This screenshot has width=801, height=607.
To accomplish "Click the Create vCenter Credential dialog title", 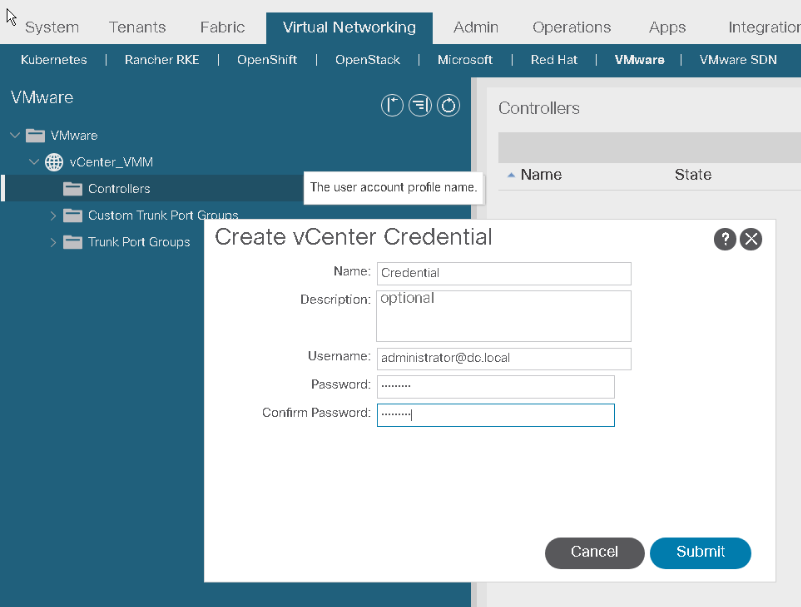I will pyautogui.click(x=353, y=237).
